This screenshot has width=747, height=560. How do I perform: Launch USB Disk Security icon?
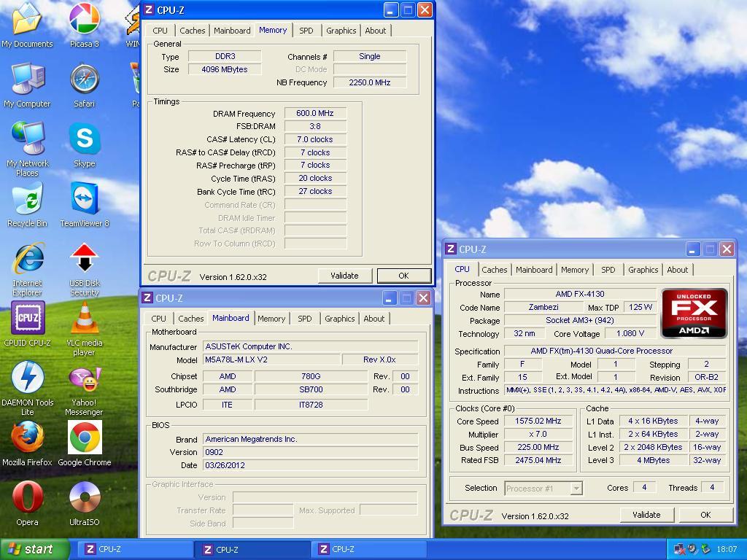(85, 269)
